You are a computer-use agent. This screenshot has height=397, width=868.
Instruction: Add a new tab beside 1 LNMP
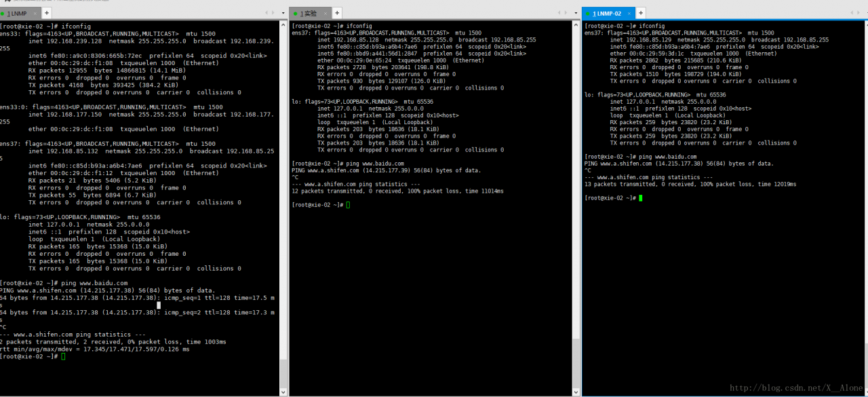tap(47, 13)
